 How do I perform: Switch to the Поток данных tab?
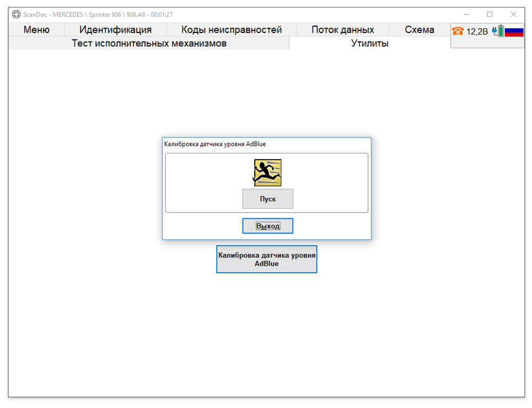(x=343, y=29)
